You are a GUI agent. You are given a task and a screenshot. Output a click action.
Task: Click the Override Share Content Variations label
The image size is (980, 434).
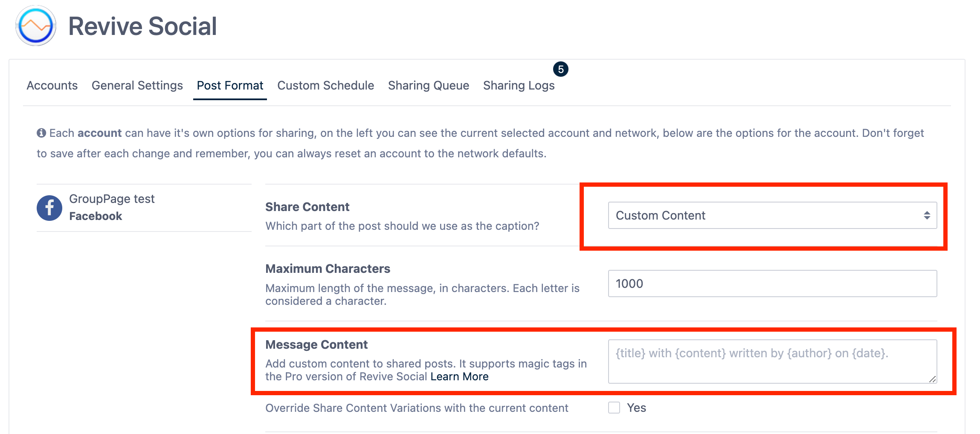click(416, 408)
